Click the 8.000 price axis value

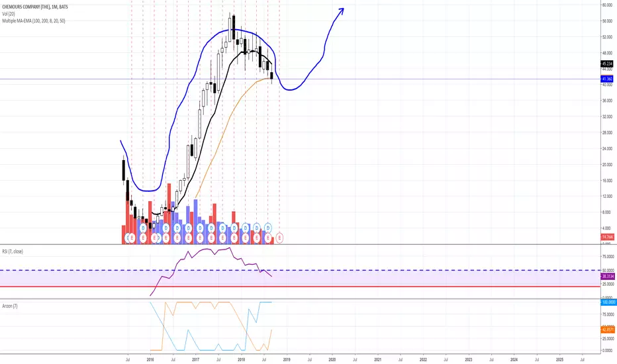click(x=606, y=212)
